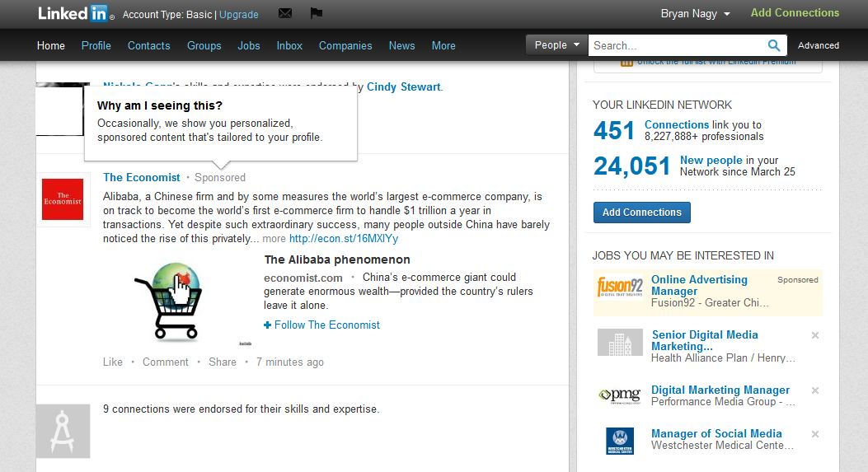Dismiss the Digital Marketing Manager job
The height and width of the screenshot is (472, 868).
(x=815, y=390)
